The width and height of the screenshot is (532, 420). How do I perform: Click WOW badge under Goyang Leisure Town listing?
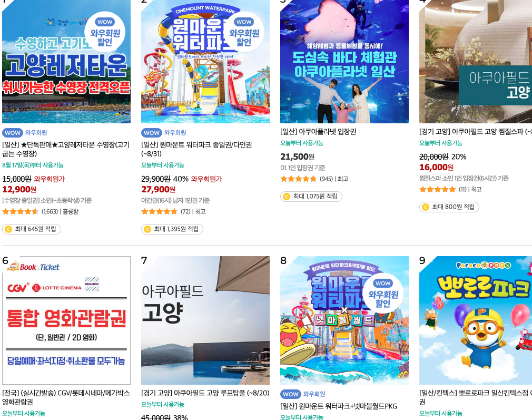click(13, 133)
